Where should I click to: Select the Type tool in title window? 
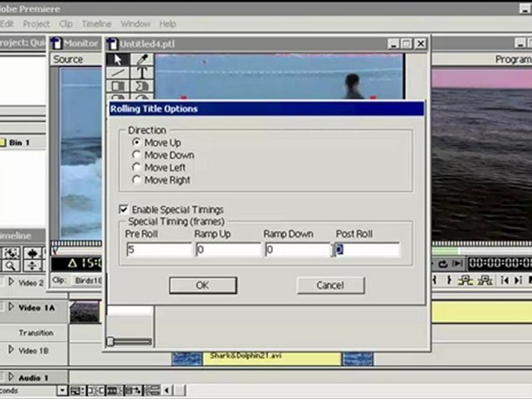tap(142, 73)
